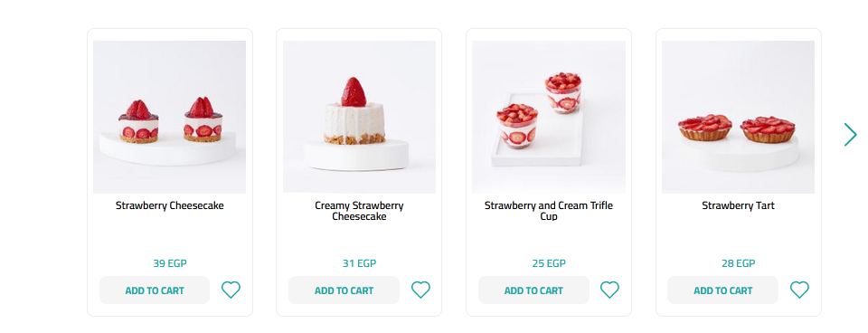The height and width of the screenshot is (333, 868).
Task: Open Strawberry and Cream Trifle Cup title
Action: (x=549, y=211)
